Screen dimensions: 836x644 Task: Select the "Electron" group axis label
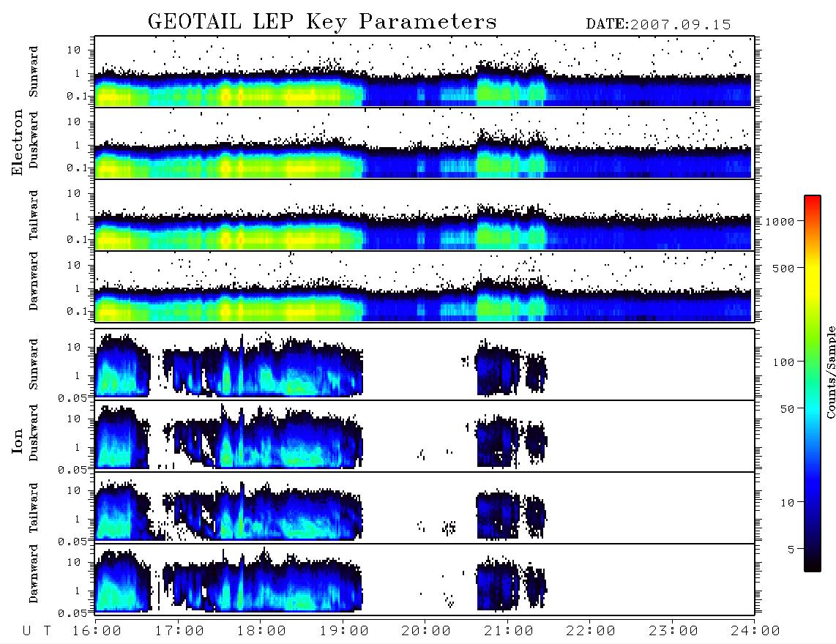[17, 143]
